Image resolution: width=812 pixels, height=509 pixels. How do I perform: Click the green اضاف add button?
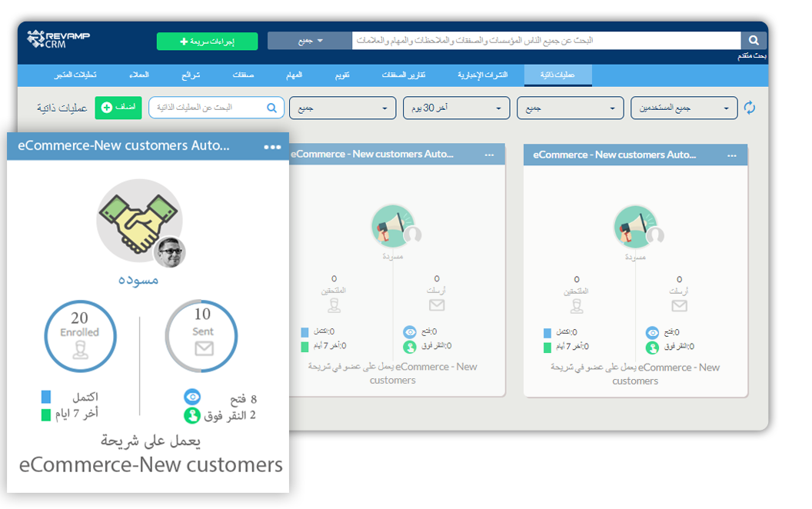pyautogui.click(x=118, y=107)
